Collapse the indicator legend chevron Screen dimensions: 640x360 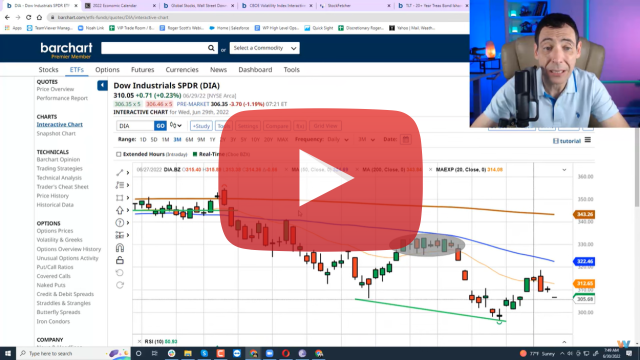tap(564, 170)
